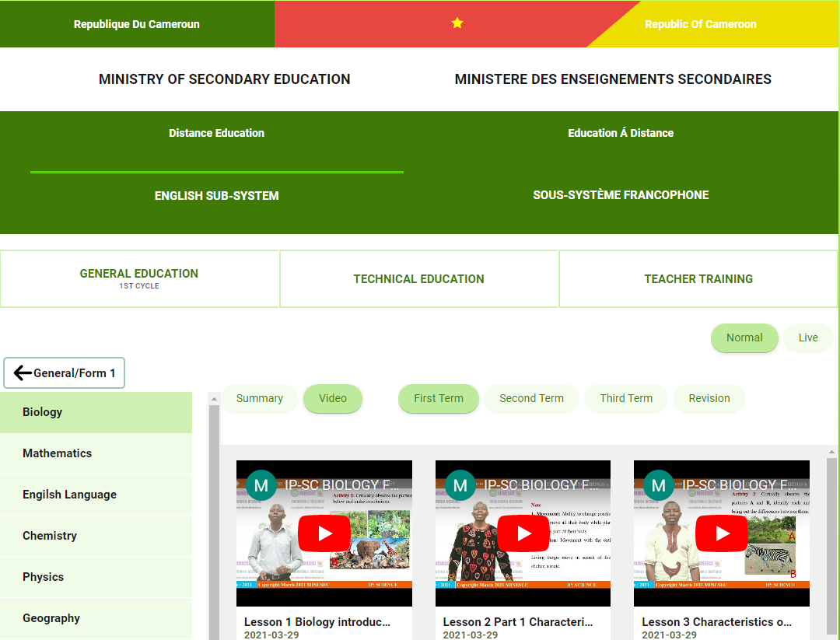Enable Normal viewing mode
This screenshot has height=640, width=840.
(x=744, y=337)
